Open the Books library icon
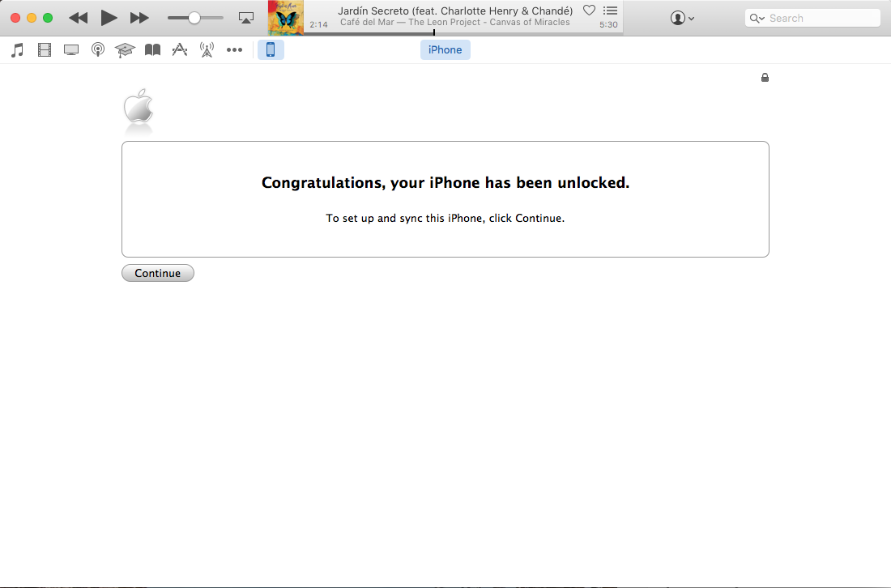This screenshot has height=588, width=891. click(152, 50)
